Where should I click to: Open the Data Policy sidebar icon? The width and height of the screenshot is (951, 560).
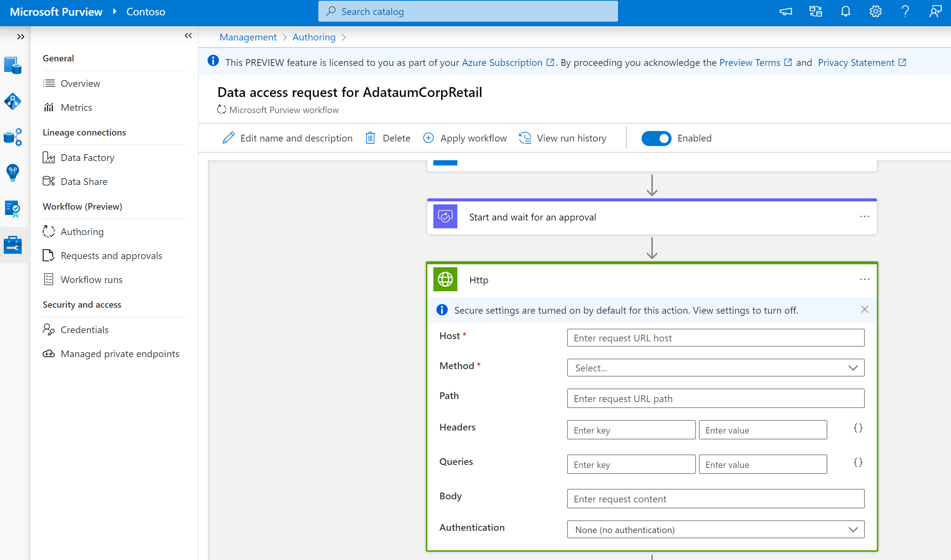pos(13,209)
